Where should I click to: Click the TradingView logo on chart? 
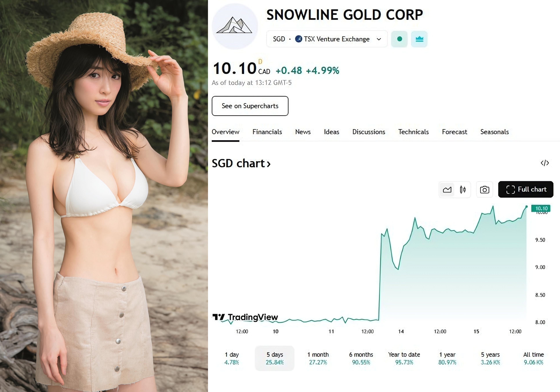tap(245, 317)
